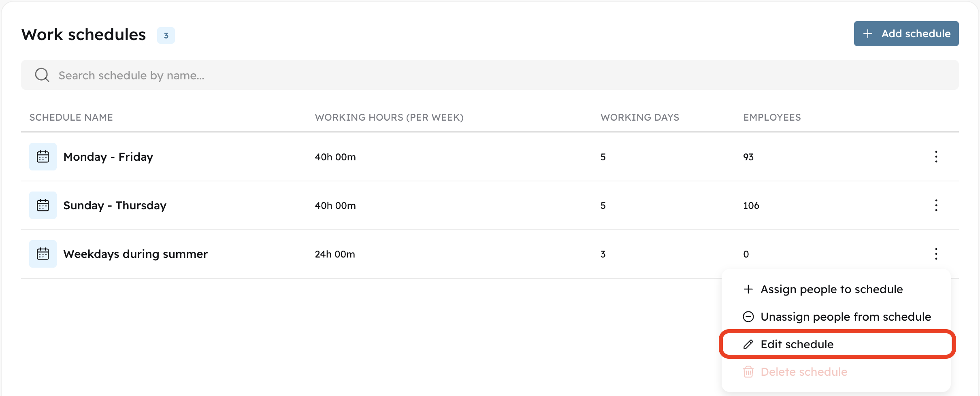Click the Weekdays during summer calendar icon
The image size is (980, 396).
coord(43,254)
